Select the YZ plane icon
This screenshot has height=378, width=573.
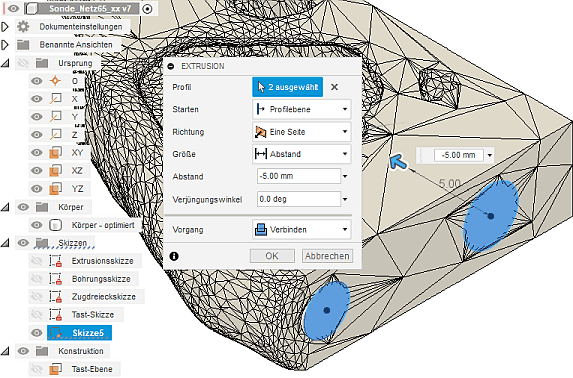(55, 189)
